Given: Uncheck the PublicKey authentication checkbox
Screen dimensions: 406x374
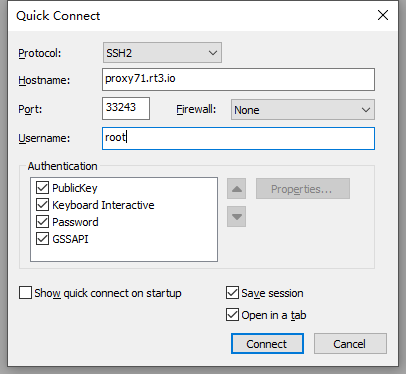Looking at the screenshot, I should pos(42,188).
